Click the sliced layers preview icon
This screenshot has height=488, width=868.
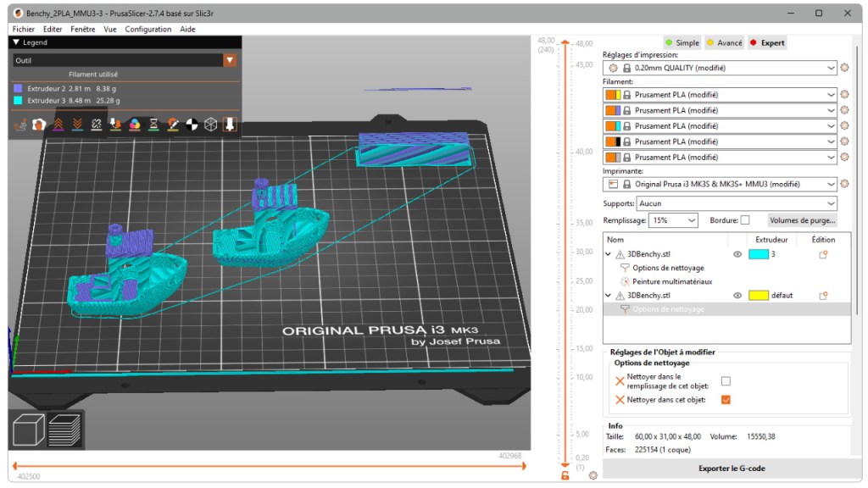65,430
